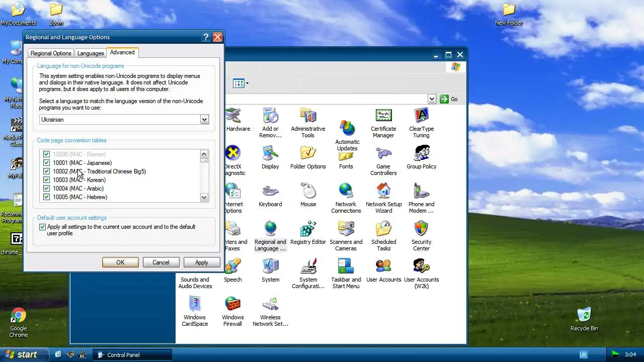Toggle 10000 (MAC - Roman) checkbox
Image resolution: width=644 pixels, height=362 pixels.
(46, 154)
